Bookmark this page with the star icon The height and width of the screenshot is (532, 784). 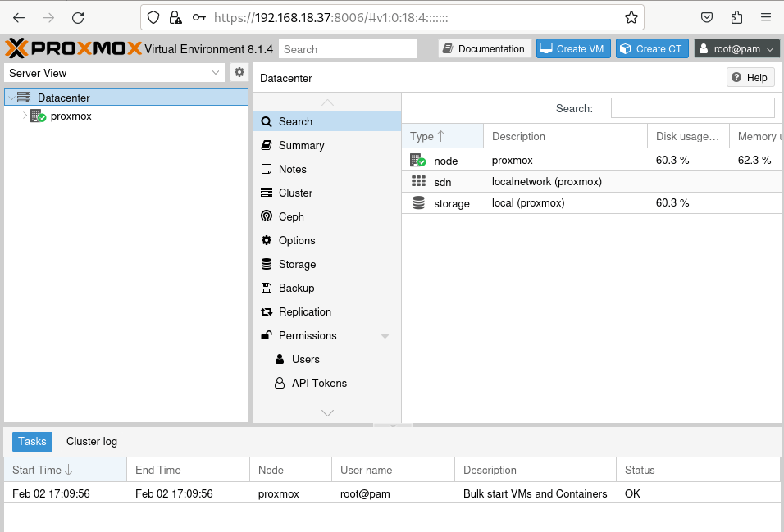click(631, 18)
